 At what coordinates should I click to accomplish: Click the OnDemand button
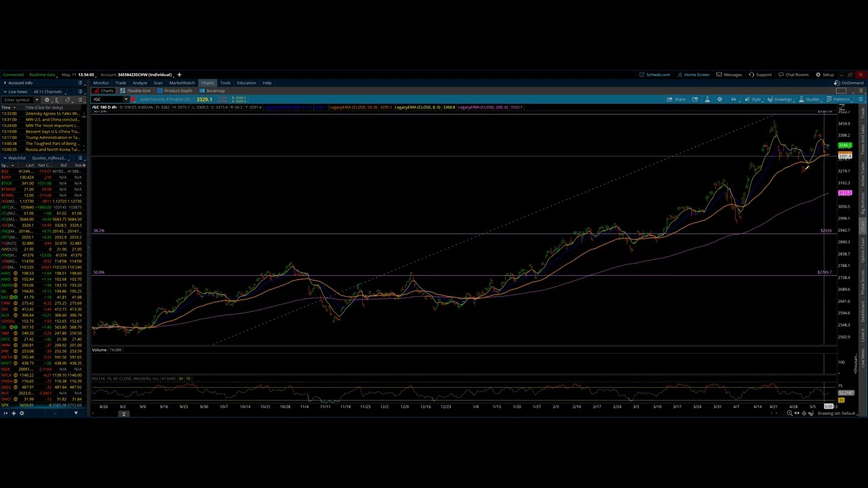tap(849, 83)
